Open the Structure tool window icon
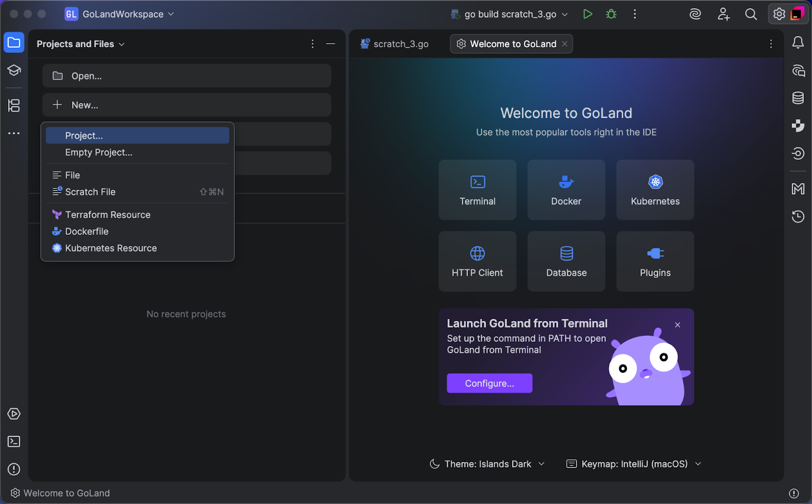Screen dimensions: 812x504 click(14, 105)
